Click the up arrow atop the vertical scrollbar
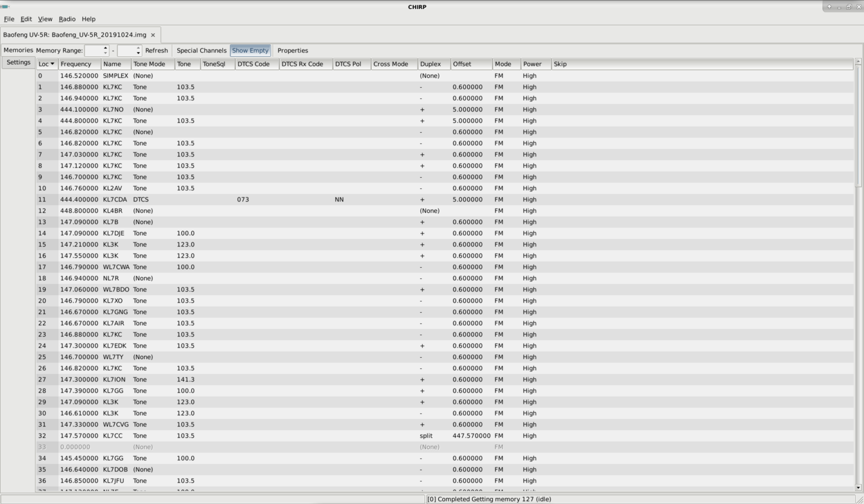The image size is (864, 504). click(x=858, y=61)
